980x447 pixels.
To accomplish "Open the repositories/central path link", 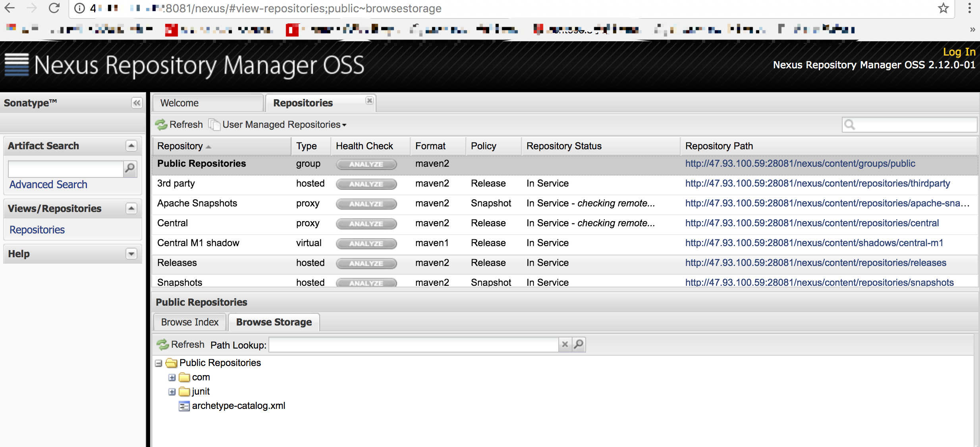I will pyautogui.click(x=812, y=223).
